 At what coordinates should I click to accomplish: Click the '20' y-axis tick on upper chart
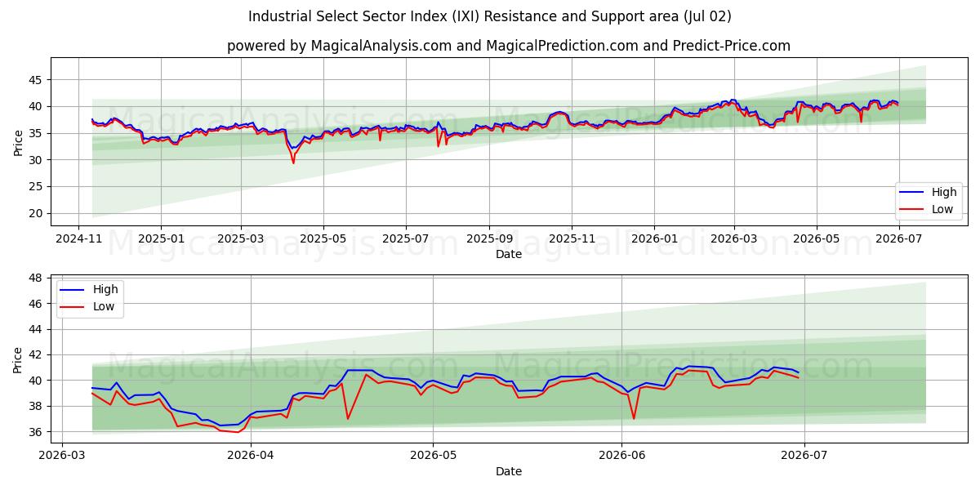[x=35, y=214]
